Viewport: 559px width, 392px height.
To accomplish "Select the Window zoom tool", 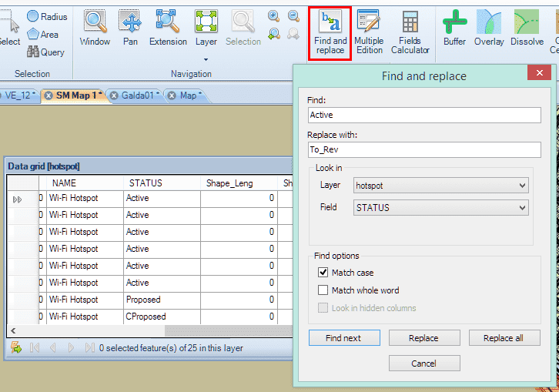I will tap(95, 28).
